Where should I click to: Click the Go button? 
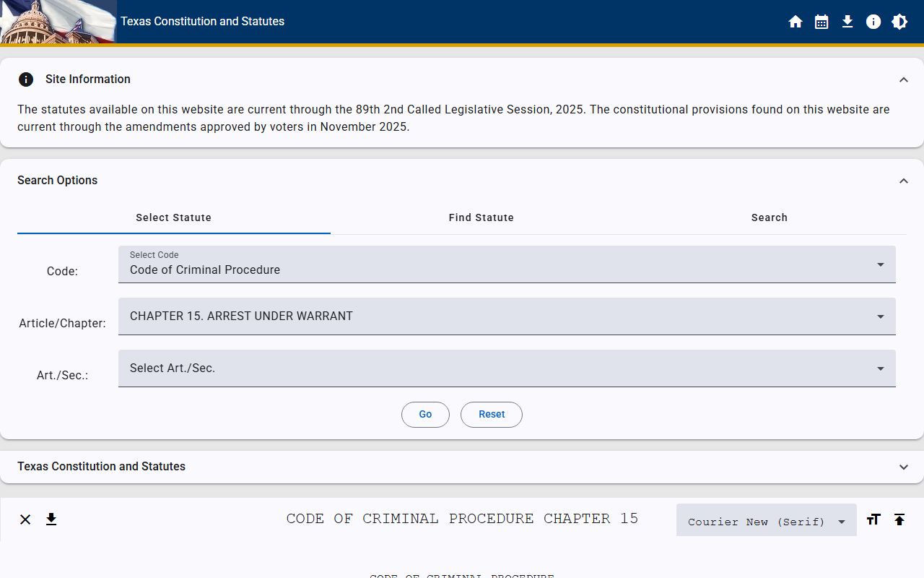[425, 415]
